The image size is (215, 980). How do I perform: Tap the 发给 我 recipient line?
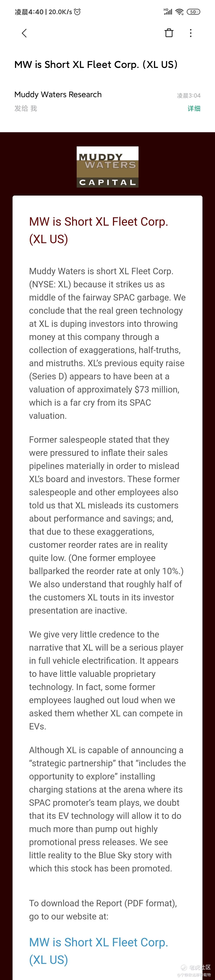(x=25, y=108)
